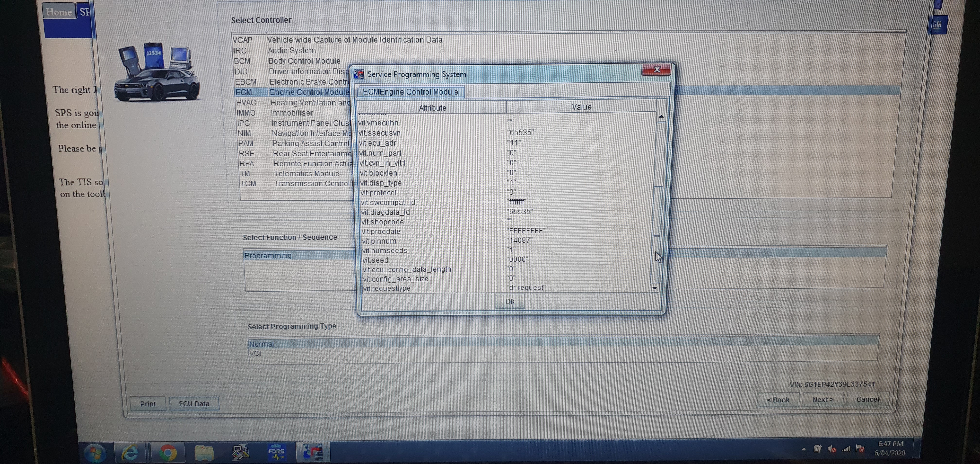Image resolution: width=980 pixels, height=464 pixels.
Task: Select IMMO Immobiliser controller
Action: tap(274, 113)
